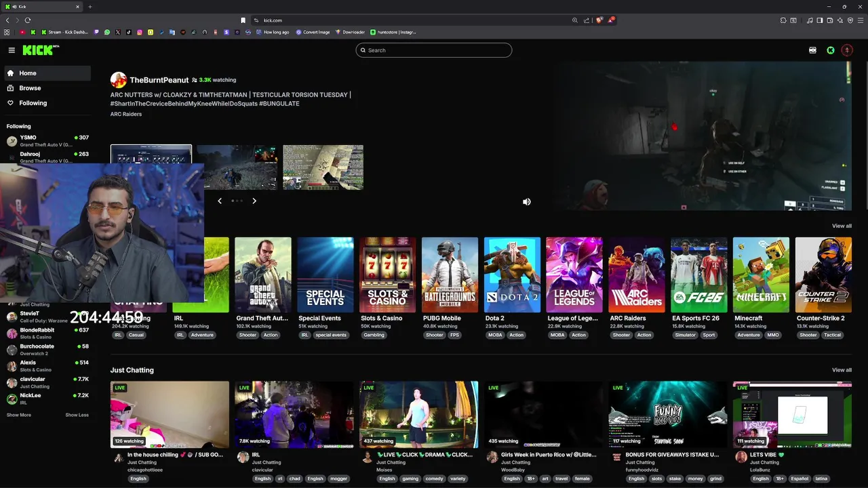Image resolution: width=868 pixels, height=488 pixels.
Task: Open the League of Legends category card
Action: 574,274
